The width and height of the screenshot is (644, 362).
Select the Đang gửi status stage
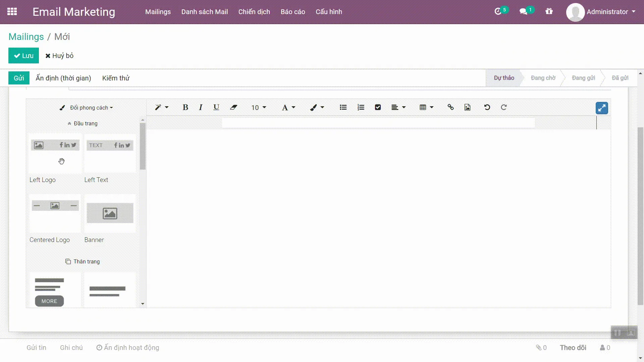tap(583, 78)
